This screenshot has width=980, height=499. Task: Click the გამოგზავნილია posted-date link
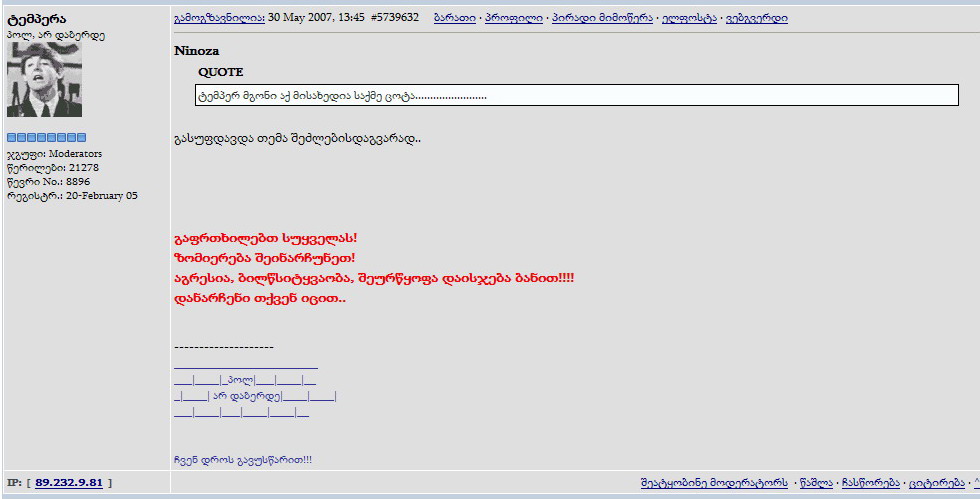(x=219, y=18)
